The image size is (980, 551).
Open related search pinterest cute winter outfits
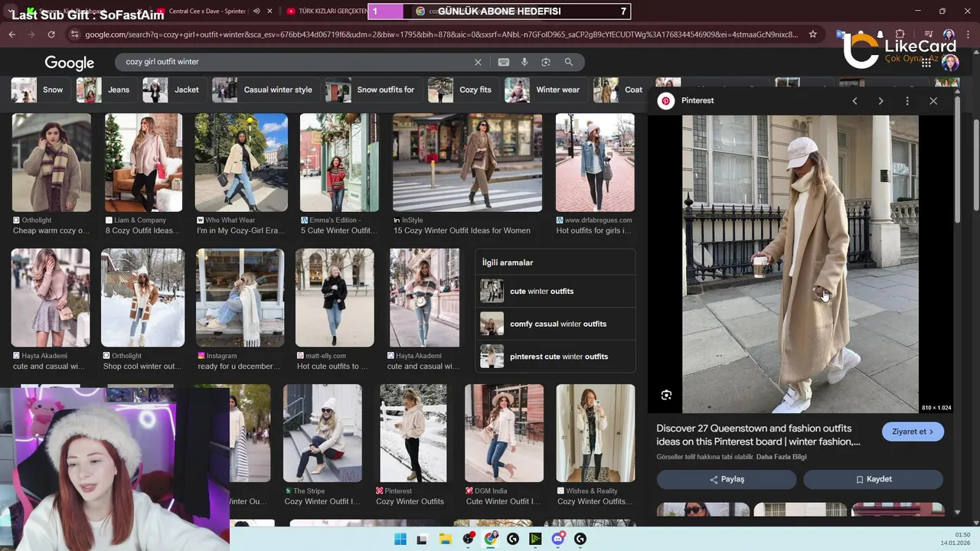(x=555, y=357)
